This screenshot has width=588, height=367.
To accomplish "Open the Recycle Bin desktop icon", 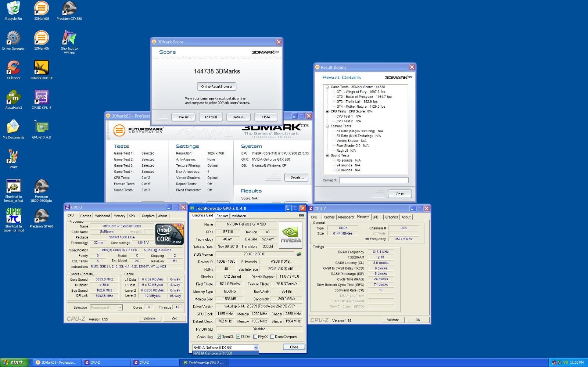I will (13, 11).
